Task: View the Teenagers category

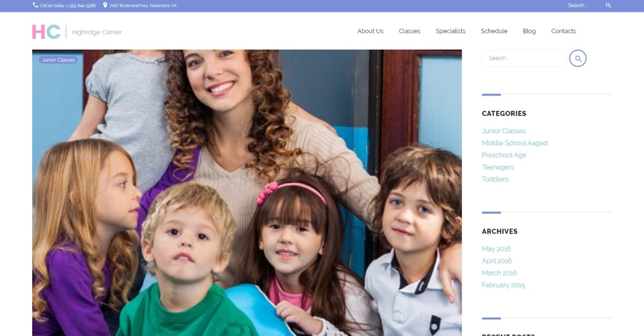Action: click(498, 167)
